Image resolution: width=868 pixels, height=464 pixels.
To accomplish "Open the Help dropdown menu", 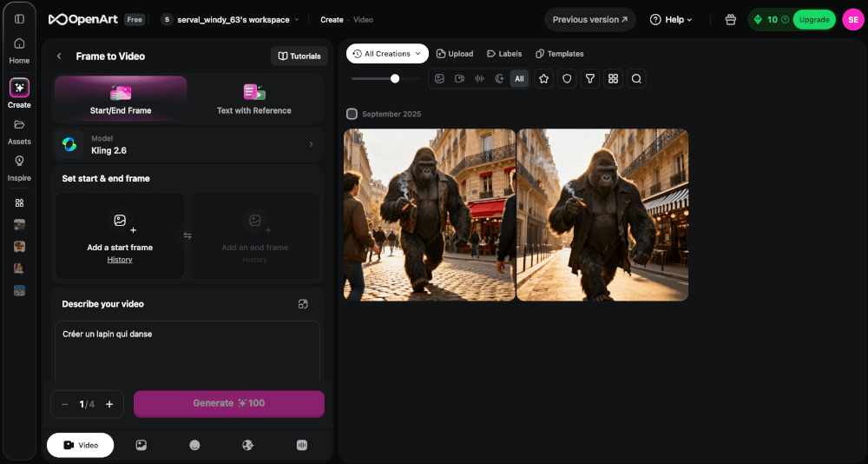I will pos(671,19).
